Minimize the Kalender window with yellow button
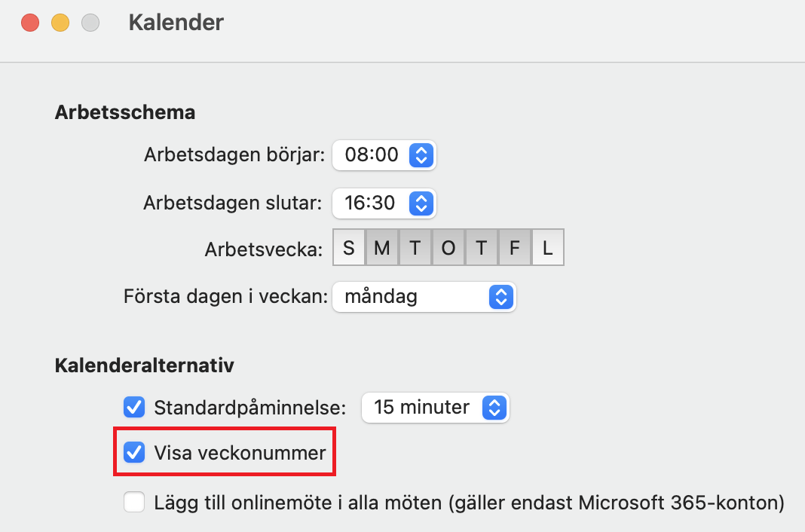Viewport: 805px width, 532px height. point(60,23)
